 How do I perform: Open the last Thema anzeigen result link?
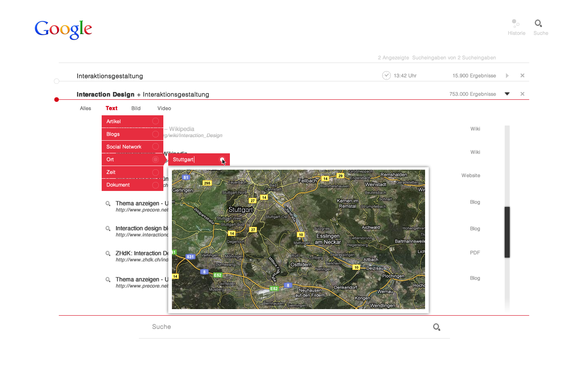click(x=142, y=279)
